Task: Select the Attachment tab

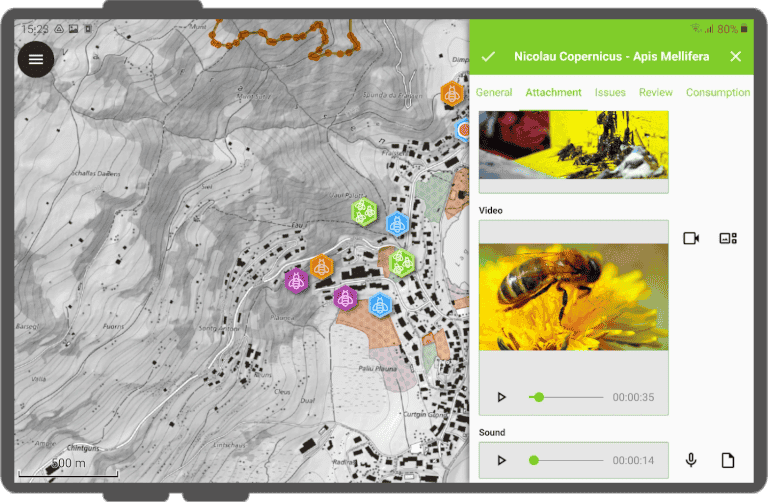Action: (553, 92)
